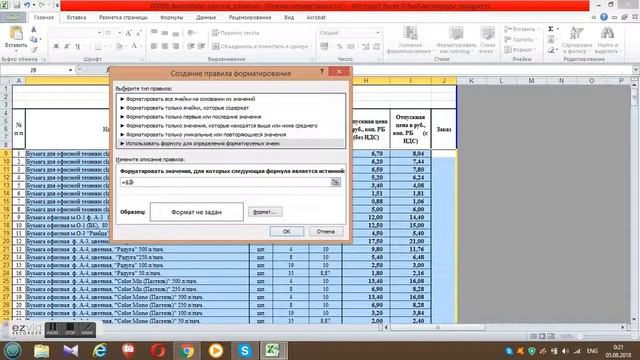Click the Windows Start button
The height and width of the screenshot is (360, 640).
(x=13, y=351)
